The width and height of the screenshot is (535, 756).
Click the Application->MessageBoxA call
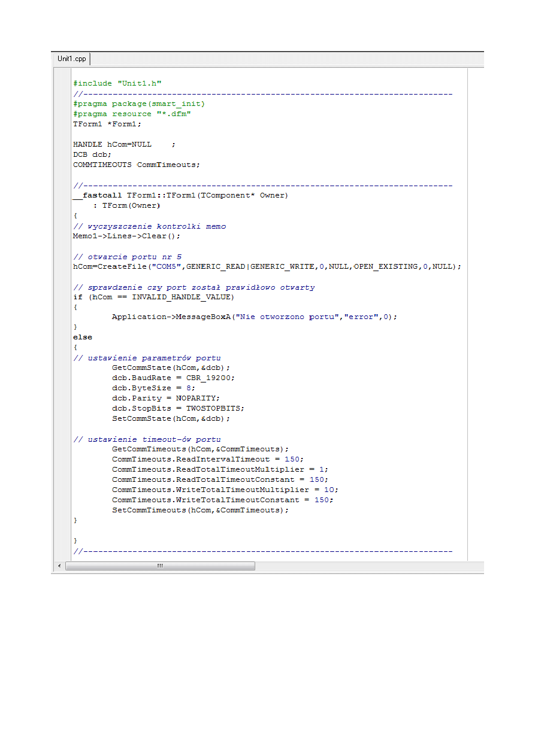click(x=254, y=317)
